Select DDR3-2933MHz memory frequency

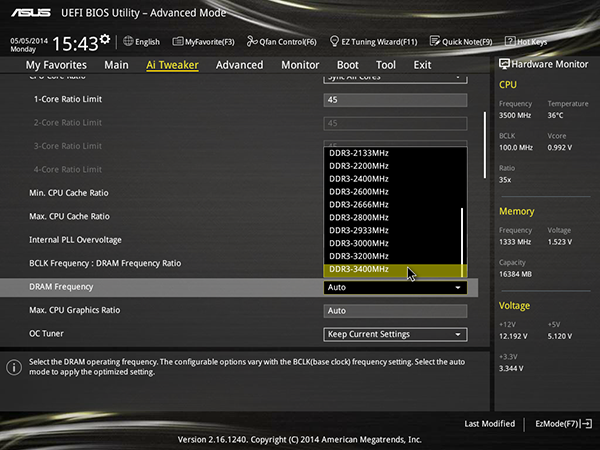coord(393,230)
